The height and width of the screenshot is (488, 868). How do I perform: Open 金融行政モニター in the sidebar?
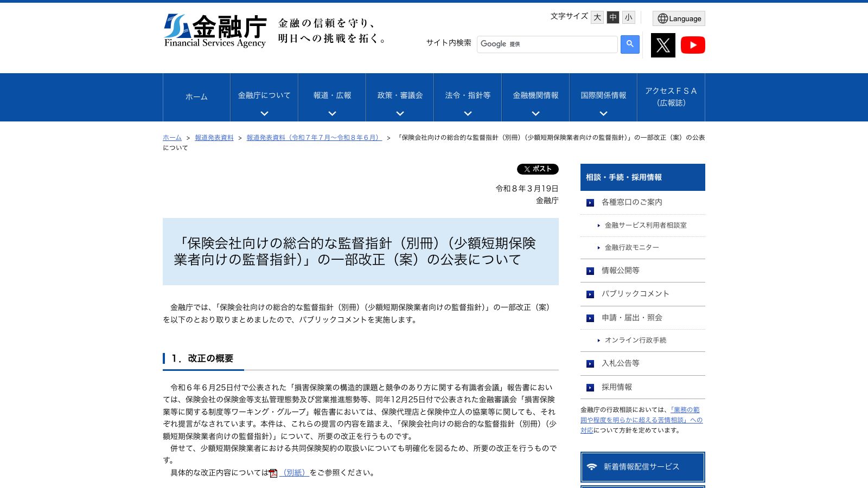632,247
